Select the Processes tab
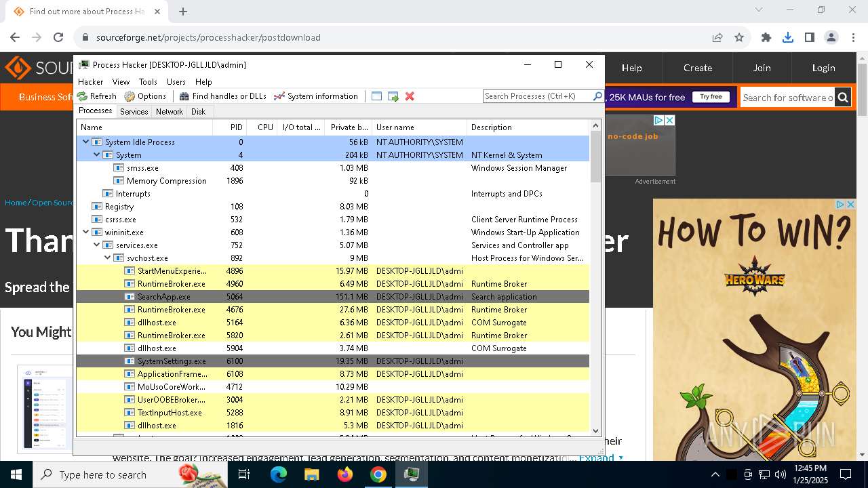 click(96, 111)
